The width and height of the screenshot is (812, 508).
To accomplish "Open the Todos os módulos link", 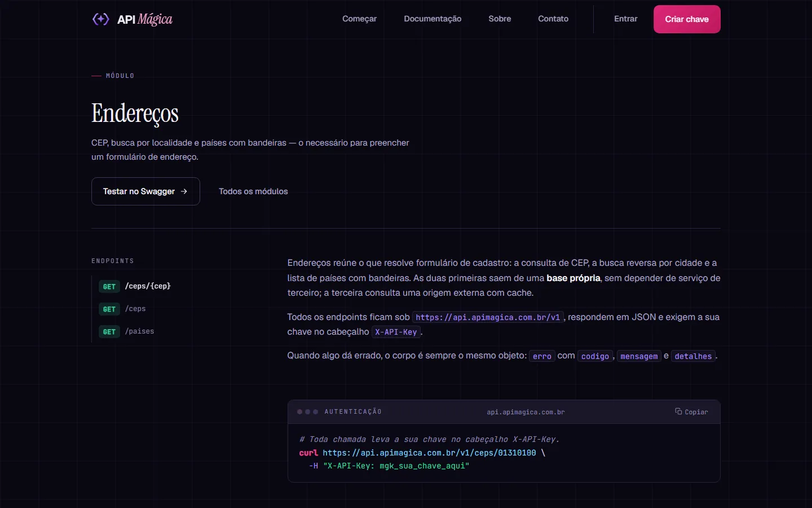I will (253, 191).
